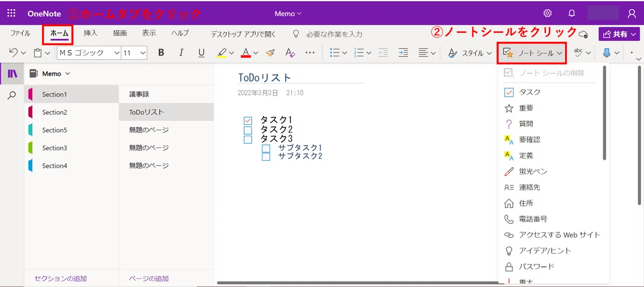Apply the red font color

(x=246, y=53)
